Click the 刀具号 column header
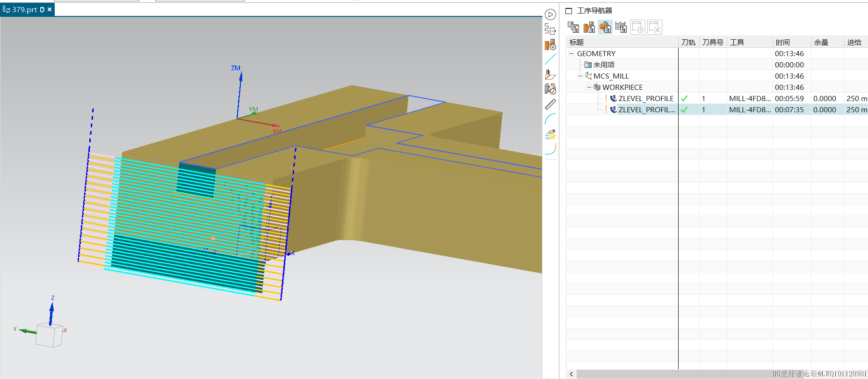Image resolution: width=868 pixels, height=379 pixels. click(x=713, y=42)
